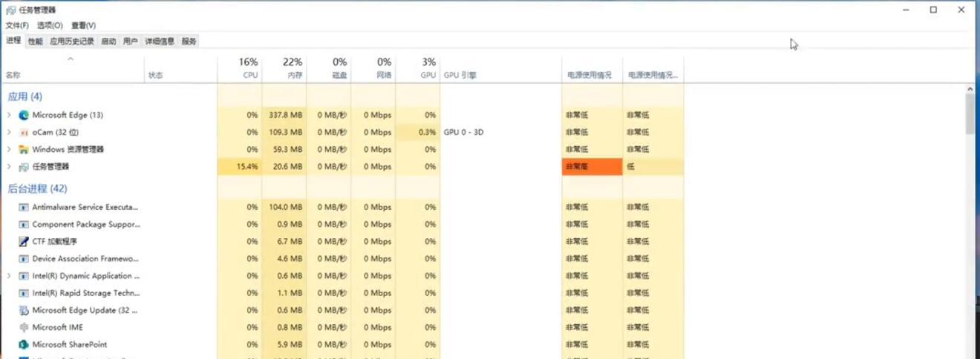The height and width of the screenshot is (359, 980).
Task: Click the 1.1 MB memory cell
Action: click(x=284, y=293)
